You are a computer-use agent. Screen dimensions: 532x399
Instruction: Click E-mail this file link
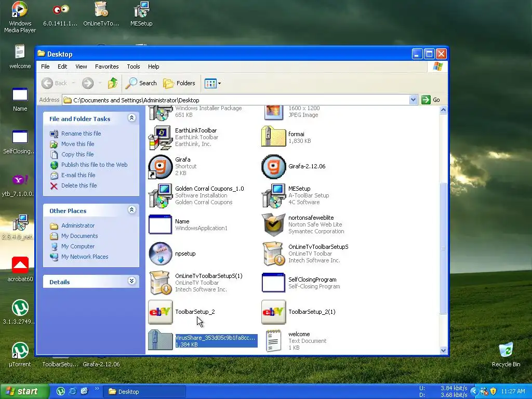click(78, 176)
